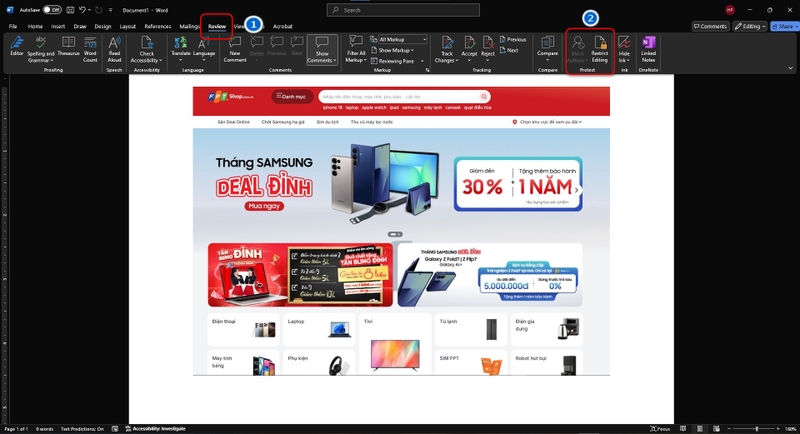The height and width of the screenshot is (434, 800).
Task: Open OneNote Linked Notes
Action: point(648,49)
